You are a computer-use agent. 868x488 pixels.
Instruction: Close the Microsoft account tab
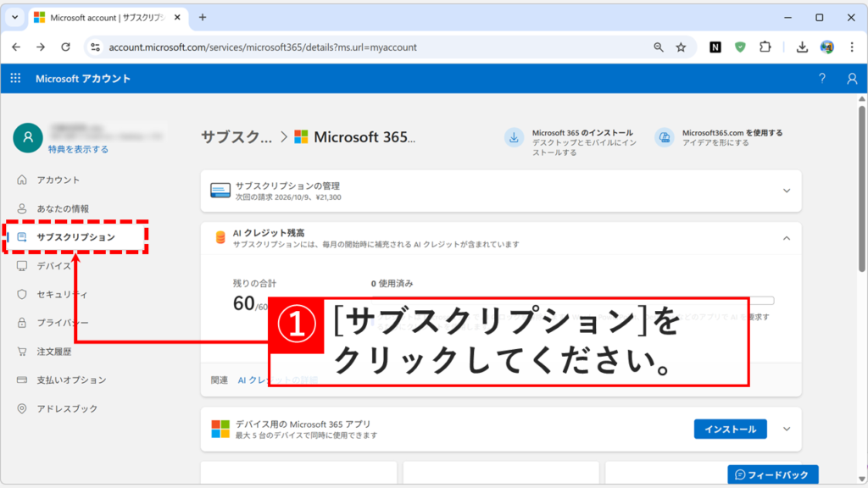pos(177,17)
